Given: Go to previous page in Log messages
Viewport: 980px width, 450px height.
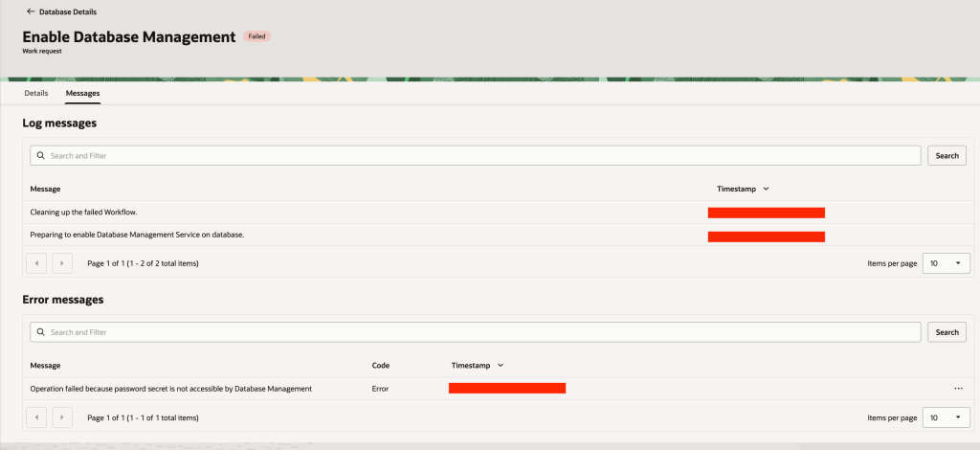Looking at the screenshot, I should 35,262.
